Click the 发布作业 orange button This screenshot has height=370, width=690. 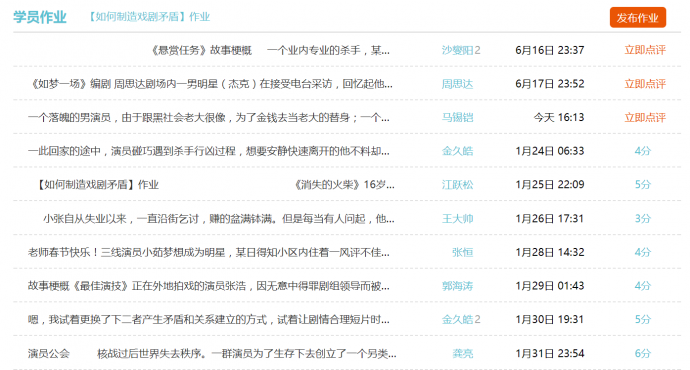click(638, 18)
